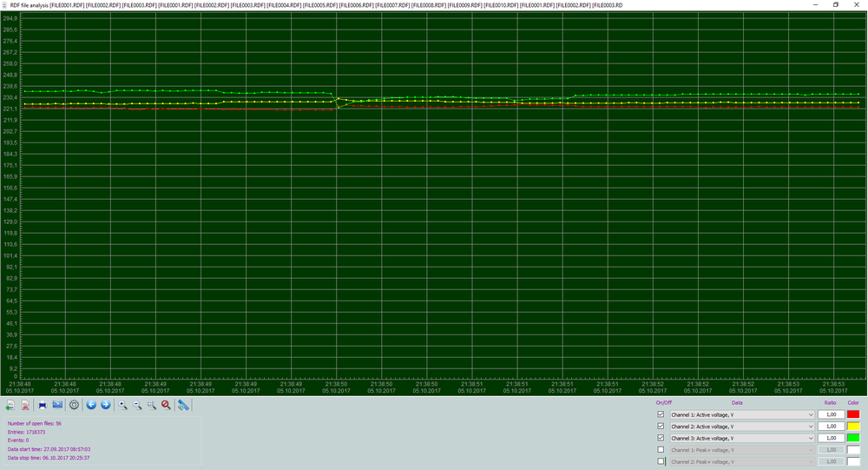Print the chart with the printer icon
Viewport: 868px width, 470px height.
pyautogui.click(x=43, y=405)
